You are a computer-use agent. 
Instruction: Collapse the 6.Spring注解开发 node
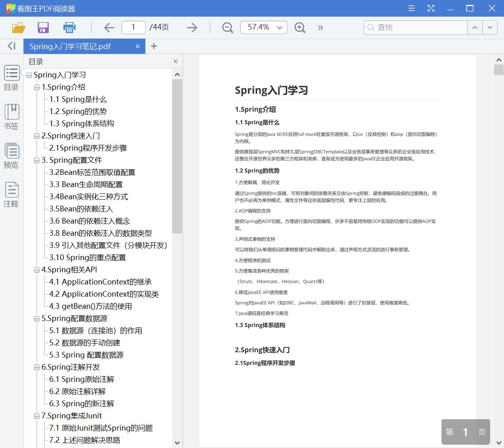coord(37,367)
